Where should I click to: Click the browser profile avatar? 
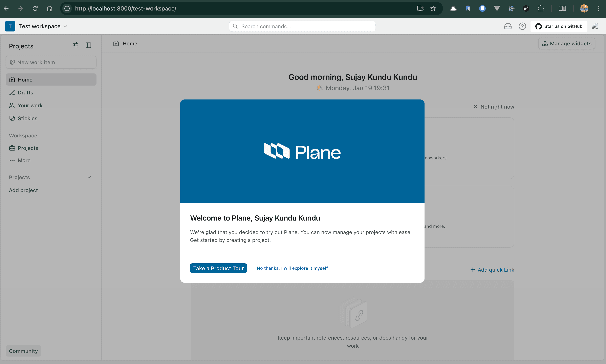point(584,9)
